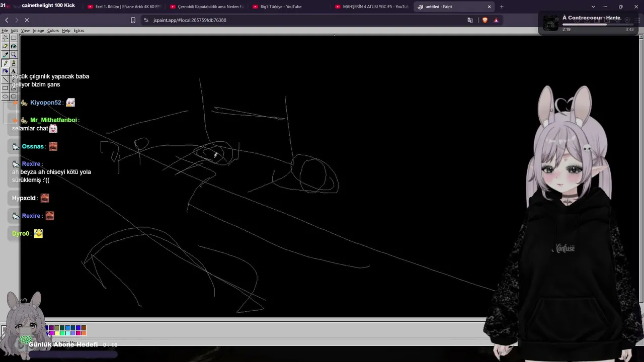The height and width of the screenshot is (362, 644).
Task: Open the Image menu
Action: point(39,31)
